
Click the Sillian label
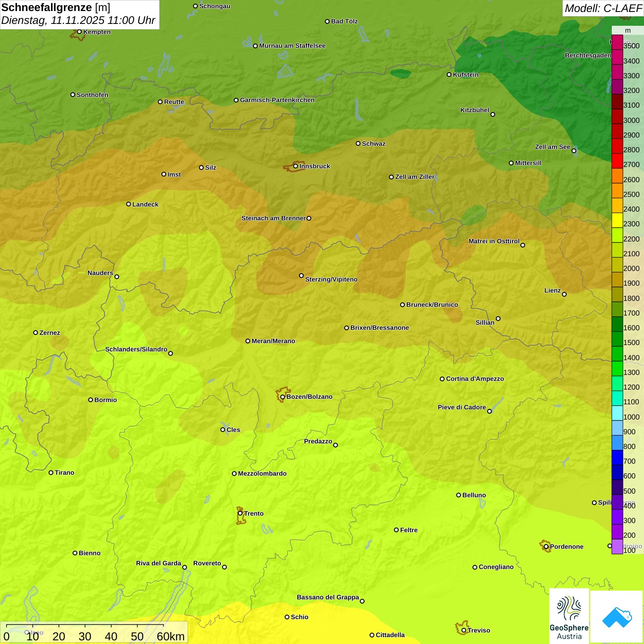485,322
